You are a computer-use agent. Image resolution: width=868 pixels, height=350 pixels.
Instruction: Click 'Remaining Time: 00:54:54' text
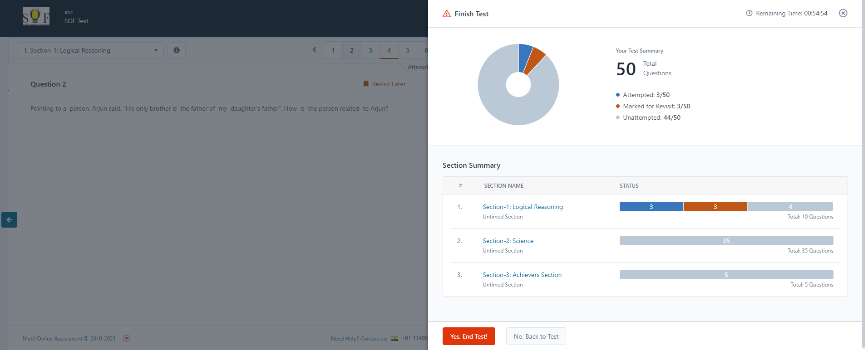tap(792, 13)
